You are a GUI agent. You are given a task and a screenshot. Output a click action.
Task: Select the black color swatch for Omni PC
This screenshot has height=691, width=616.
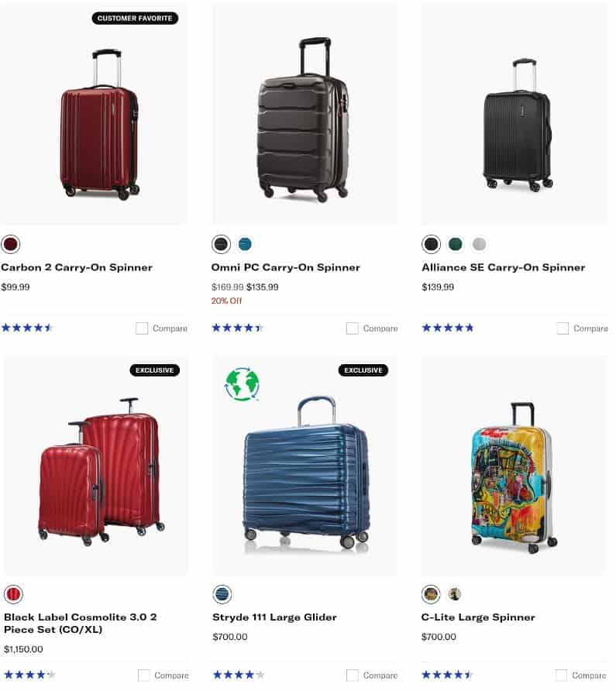click(221, 243)
